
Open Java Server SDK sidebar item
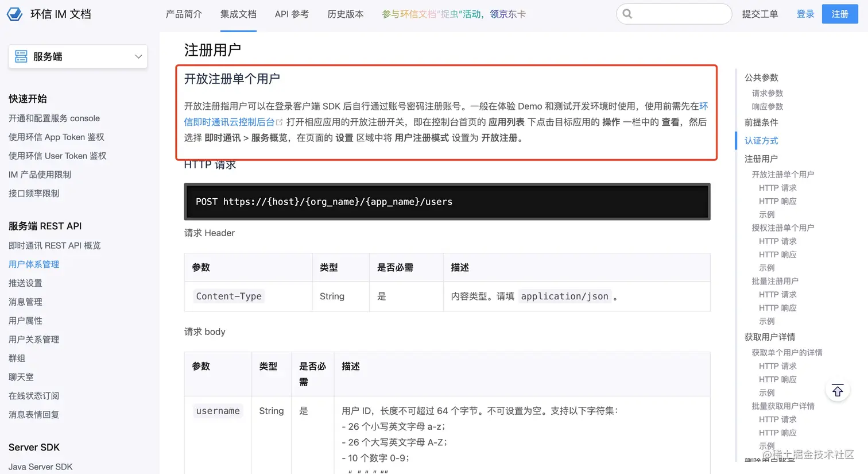[x=40, y=467]
